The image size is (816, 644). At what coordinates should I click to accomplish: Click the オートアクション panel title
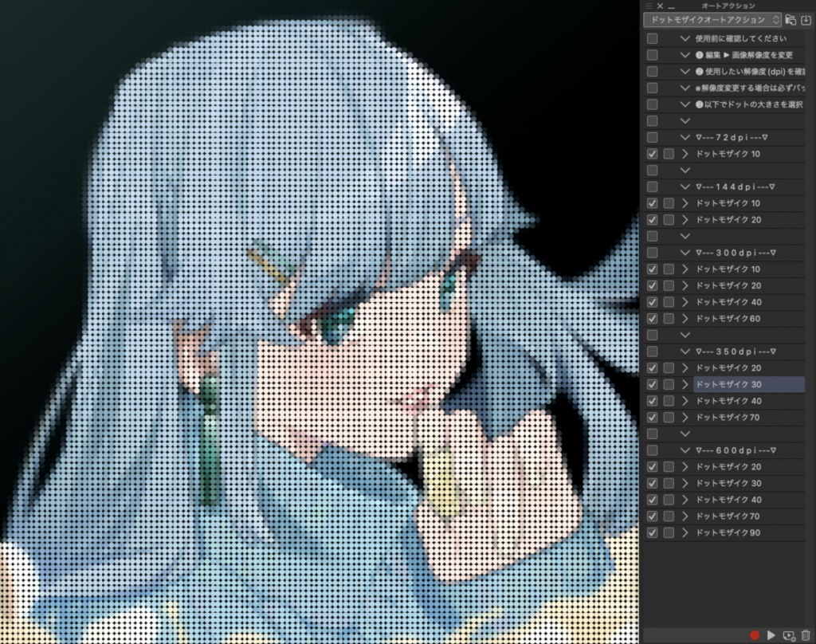pyautogui.click(x=728, y=6)
